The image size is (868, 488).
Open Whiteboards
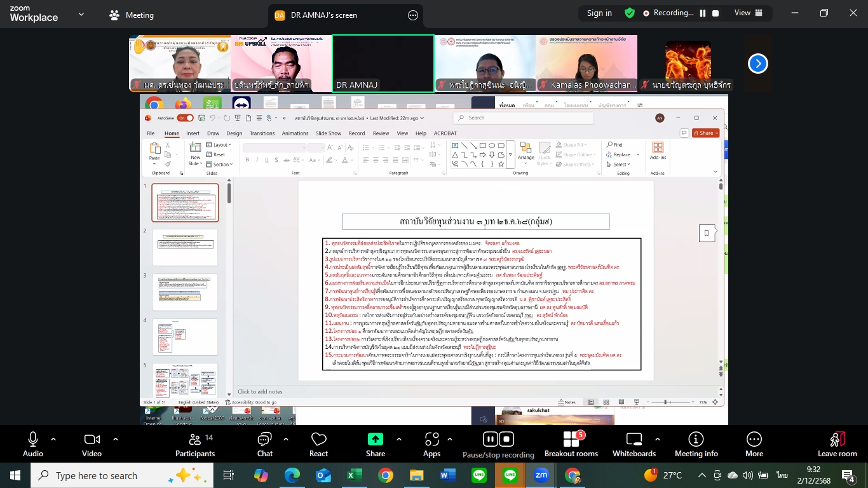(634, 444)
